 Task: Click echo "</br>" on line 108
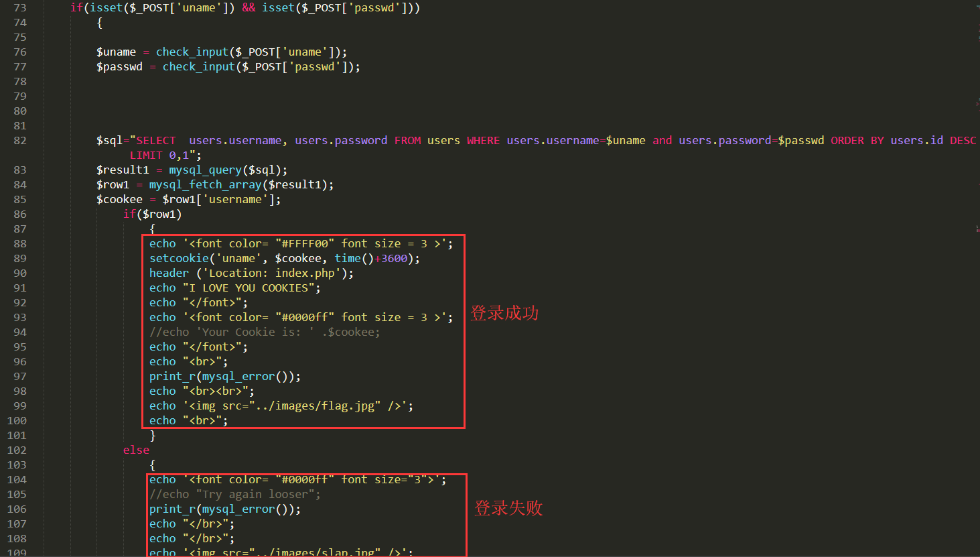[x=192, y=539]
